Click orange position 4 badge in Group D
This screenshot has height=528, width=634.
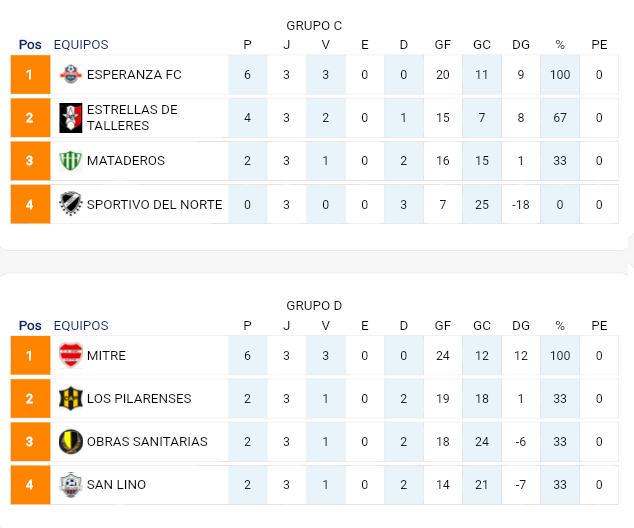30,485
